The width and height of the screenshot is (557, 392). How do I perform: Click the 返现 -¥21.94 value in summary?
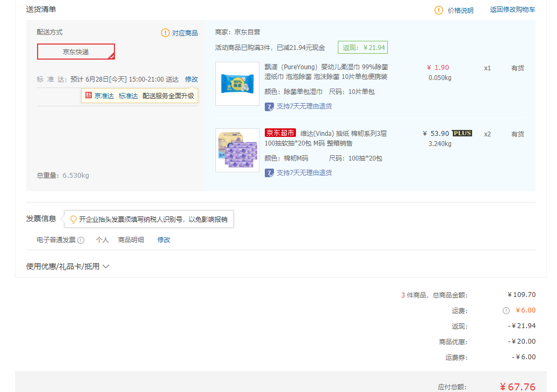[522, 326]
